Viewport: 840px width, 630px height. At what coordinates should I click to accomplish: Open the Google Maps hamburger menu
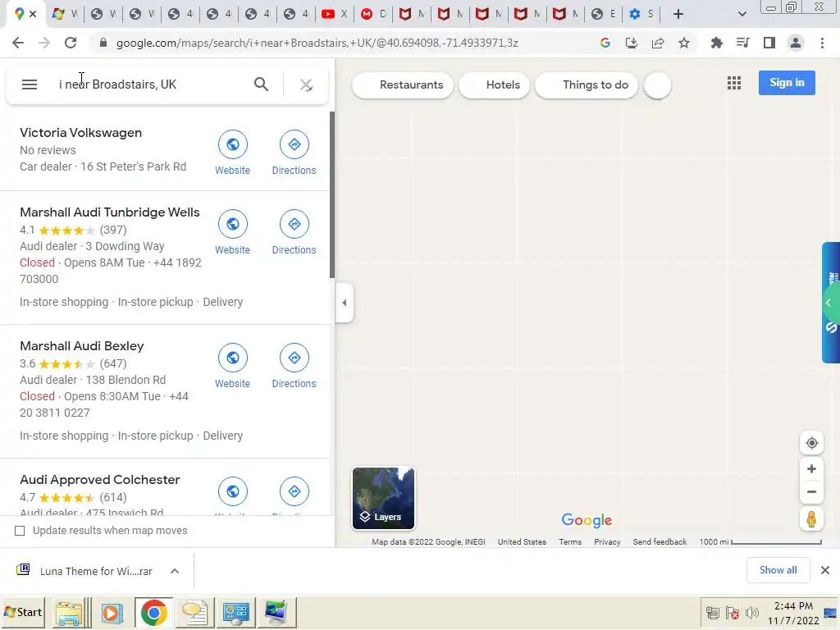(30, 84)
